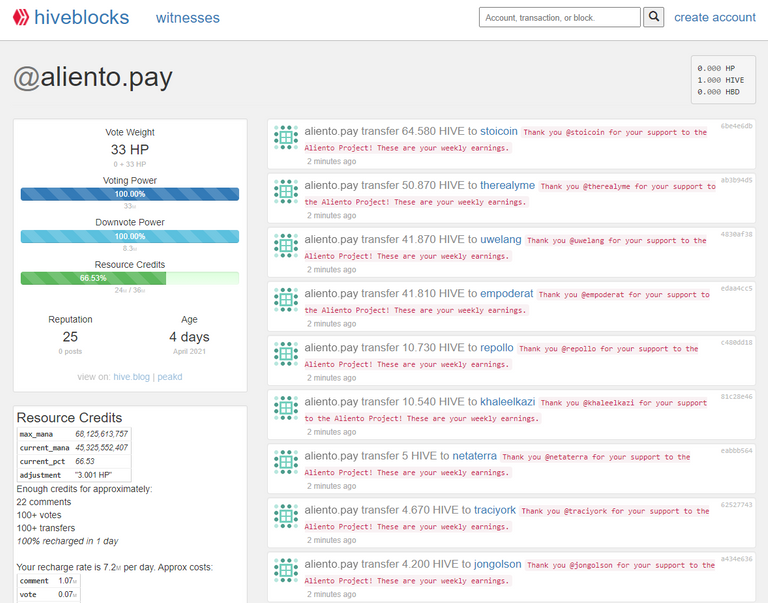Screen dimensions: 768x603
Task: Open avatar icon on empoderat transfer row
Action: click(286, 300)
